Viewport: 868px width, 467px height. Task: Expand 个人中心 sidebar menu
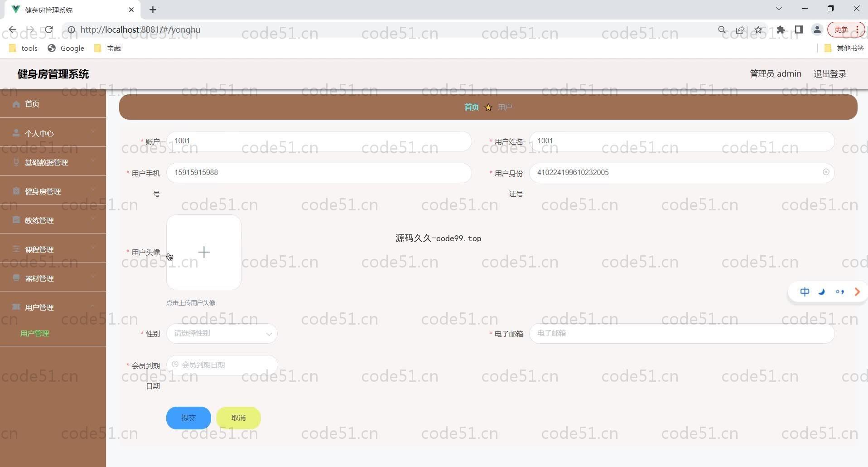tap(53, 133)
